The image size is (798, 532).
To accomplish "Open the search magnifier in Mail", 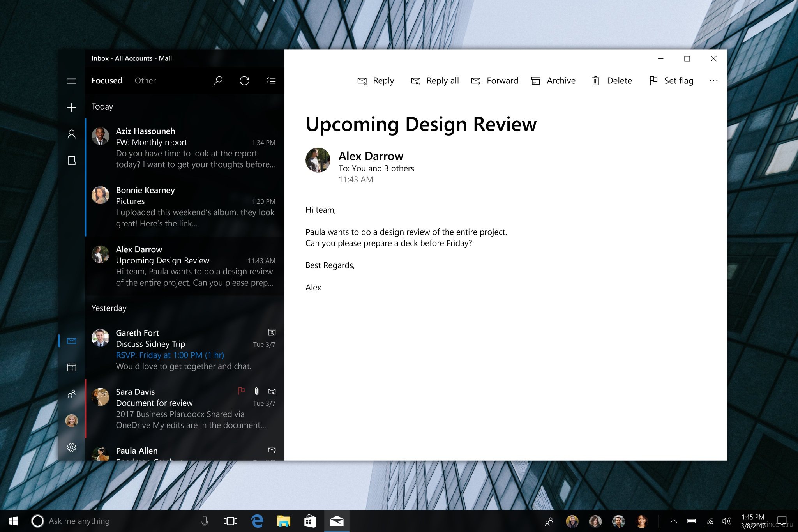I will click(x=218, y=81).
